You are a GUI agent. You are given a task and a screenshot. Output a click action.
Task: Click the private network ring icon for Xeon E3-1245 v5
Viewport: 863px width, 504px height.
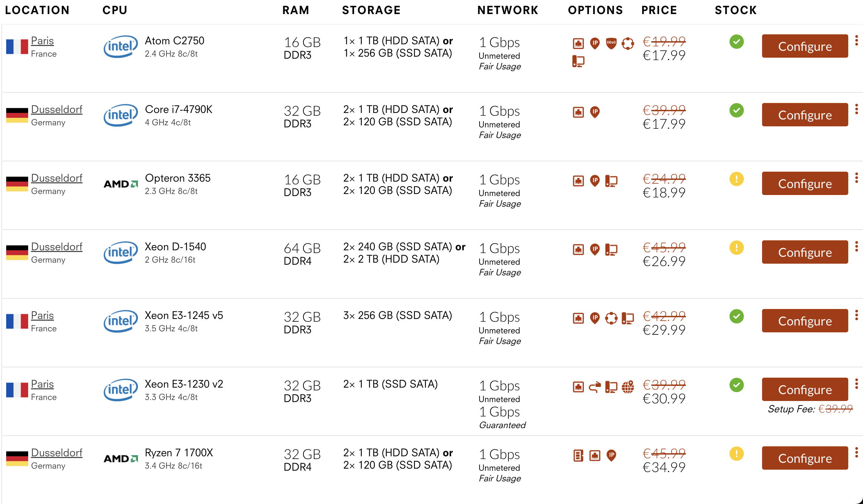point(611,318)
